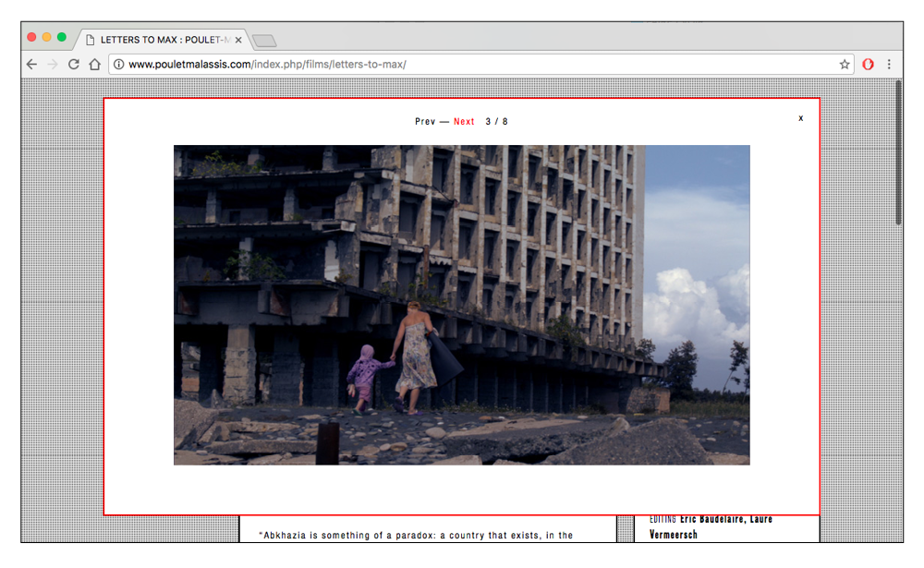Click the browser forward arrow
924x568 pixels.
click(53, 65)
